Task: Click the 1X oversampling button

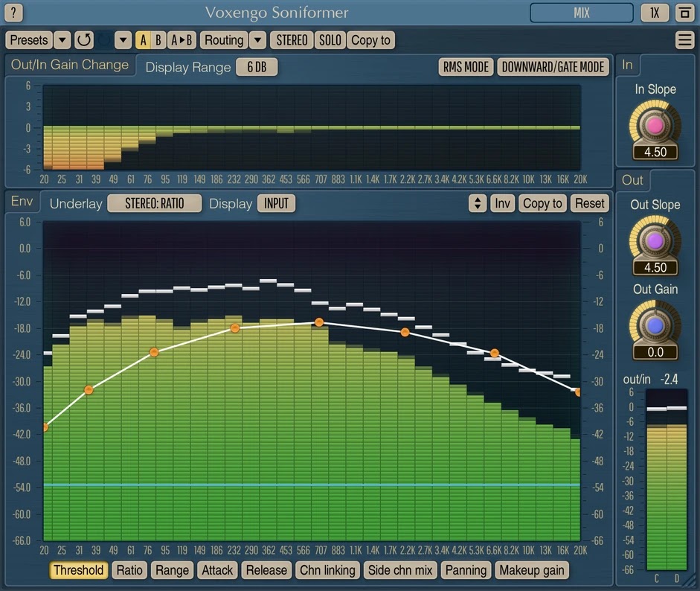Action: click(x=655, y=13)
